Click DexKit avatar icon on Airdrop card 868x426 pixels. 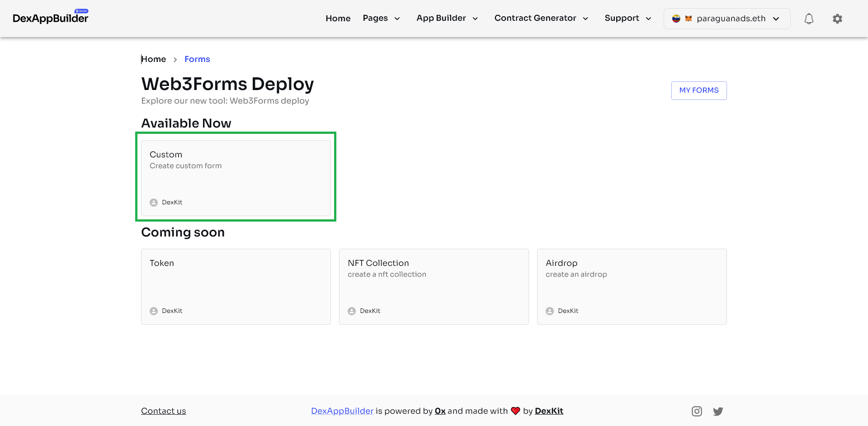(550, 311)
